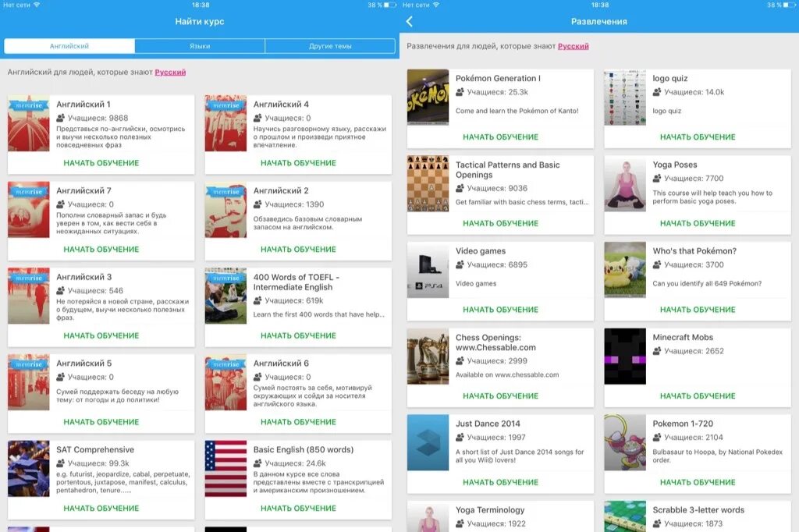Start the Pokémon Generation I course
Viewport: 799px width, 532px height.
[500, 137]
